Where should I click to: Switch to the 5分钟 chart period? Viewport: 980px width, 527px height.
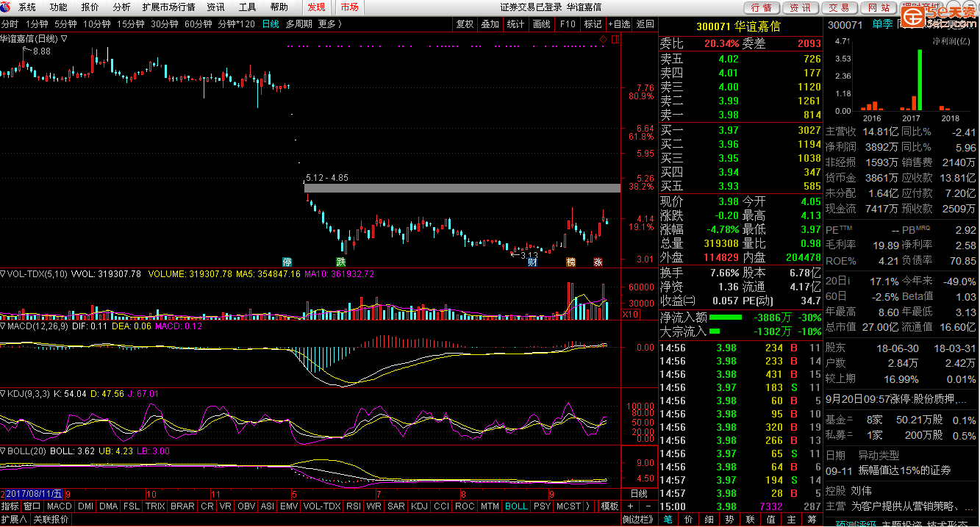click(65, 24)
